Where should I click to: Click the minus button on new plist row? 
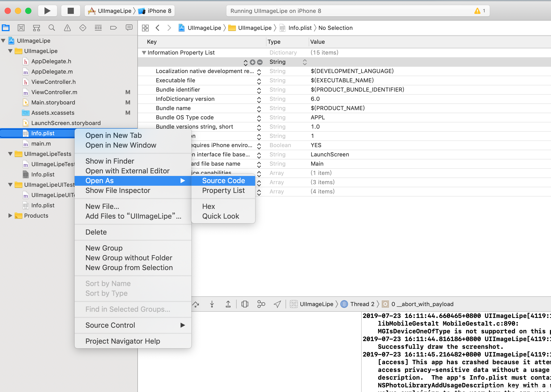coord(260,62)
